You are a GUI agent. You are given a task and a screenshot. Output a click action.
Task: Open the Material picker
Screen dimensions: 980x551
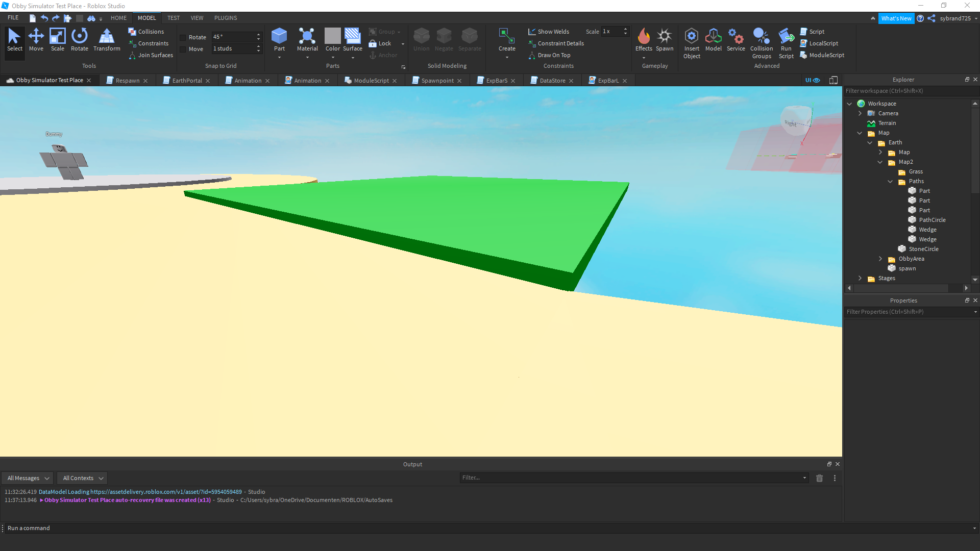pos(307,40)
